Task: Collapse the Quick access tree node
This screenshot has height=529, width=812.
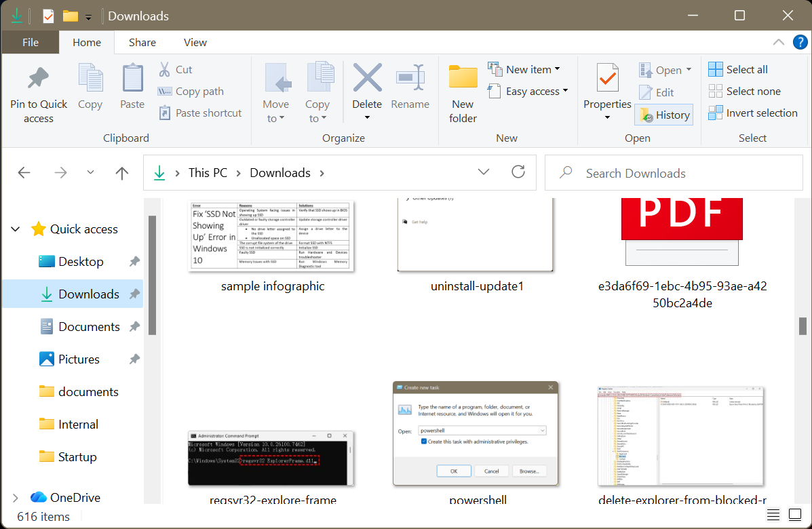Action: pos(16,229)
